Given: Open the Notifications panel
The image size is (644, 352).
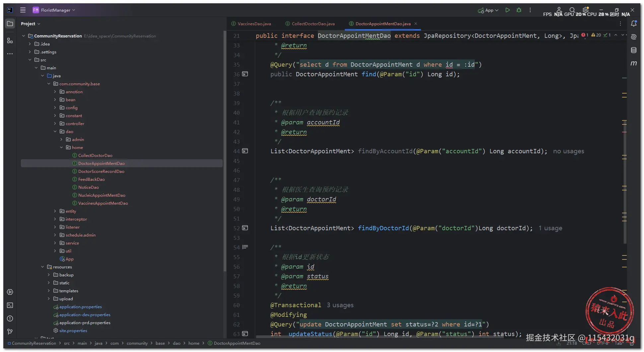Looking at the screenshot, I should [634, 24].
